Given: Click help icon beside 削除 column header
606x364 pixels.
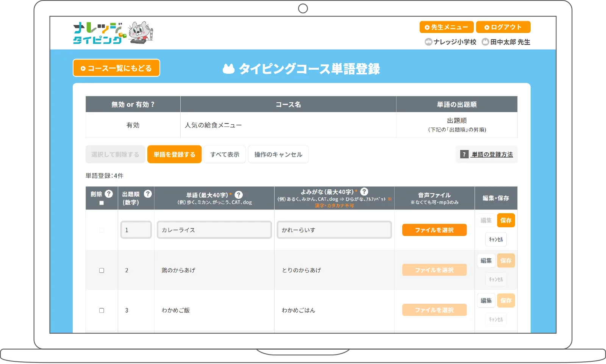Looking at the screenshot, I should pos(109,194).
